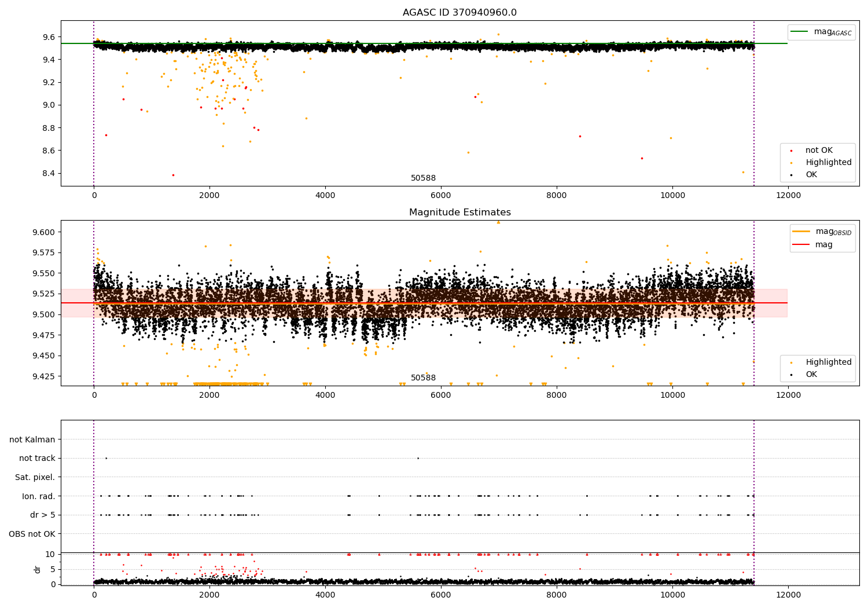Select the 'Sat. pixel.' row label
This screenshot has height=608, width=868.
click(35, 477)
